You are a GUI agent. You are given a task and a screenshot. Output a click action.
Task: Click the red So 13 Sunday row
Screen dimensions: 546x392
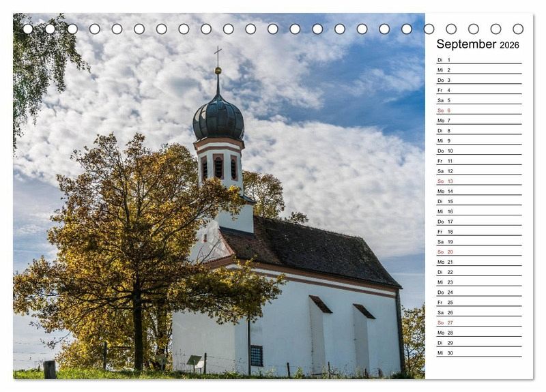click(478, 181)
